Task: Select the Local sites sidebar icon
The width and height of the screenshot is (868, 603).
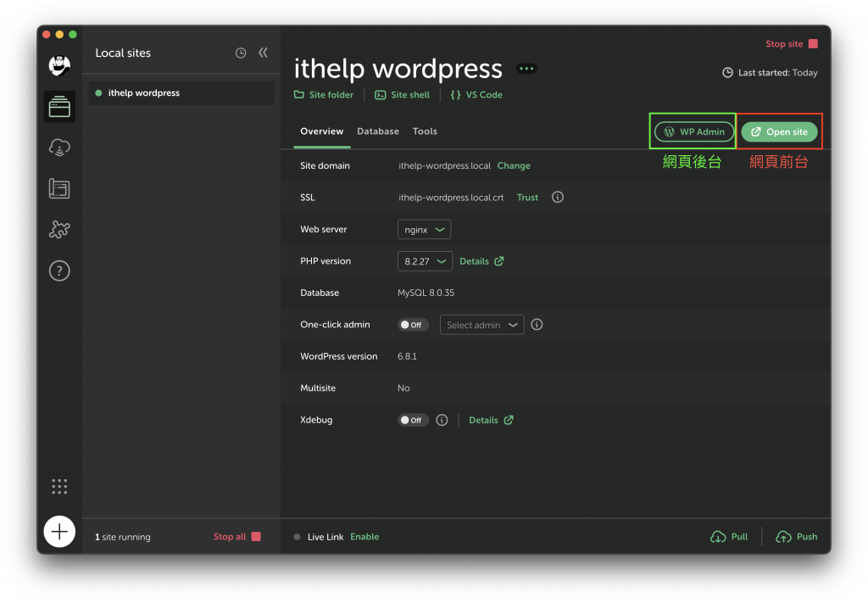Action: point(59,106)
